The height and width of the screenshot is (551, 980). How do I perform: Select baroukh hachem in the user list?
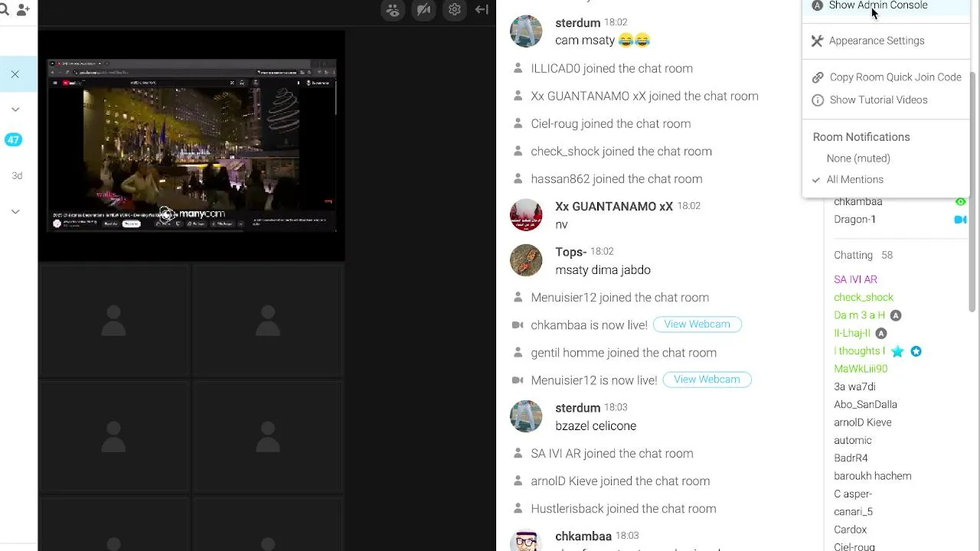coord(872,476)
